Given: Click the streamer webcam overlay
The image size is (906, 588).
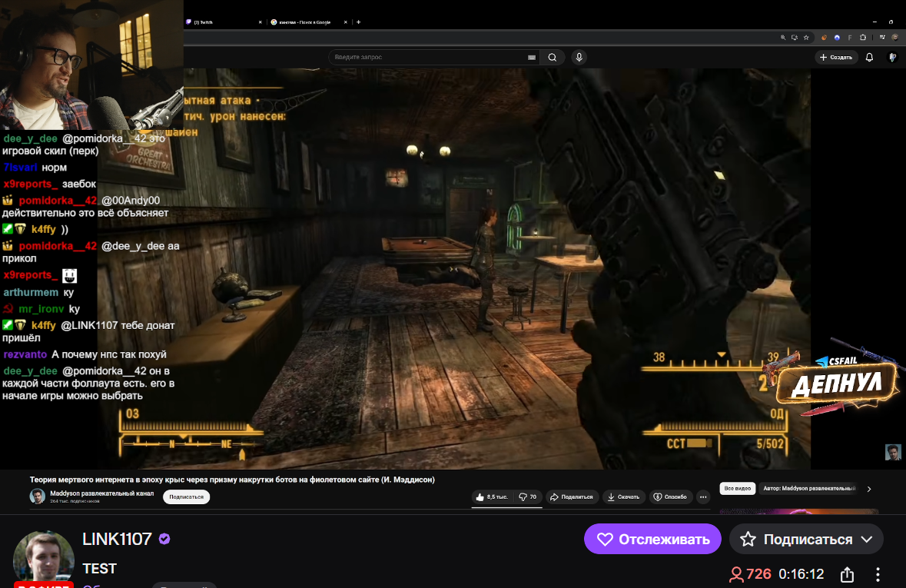Looking at the screenshot, I should [92, 65].
